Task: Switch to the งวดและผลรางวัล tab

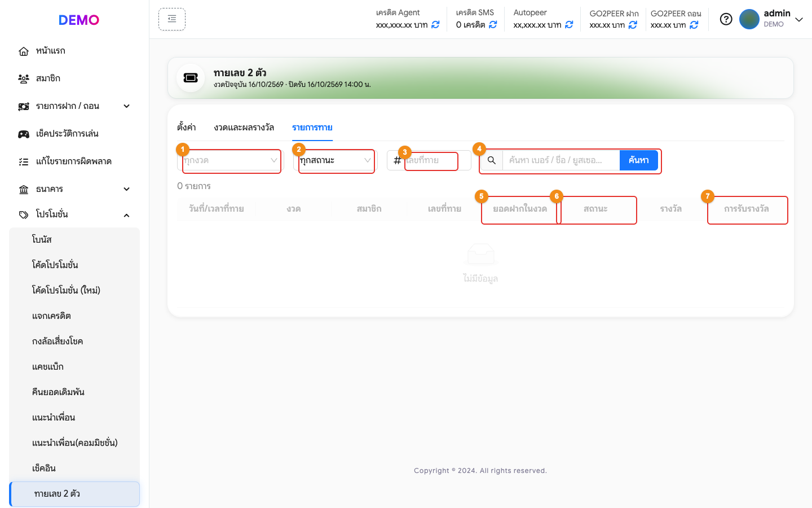Action: click(244, 128)
